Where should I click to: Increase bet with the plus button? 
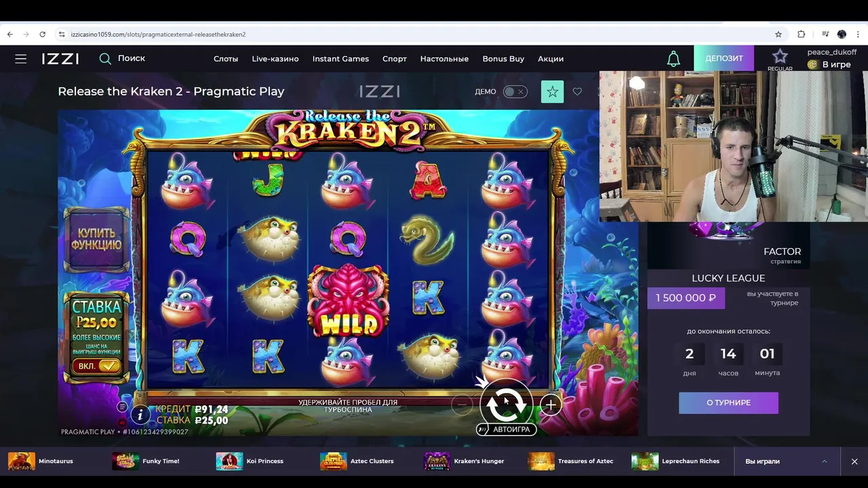(x=551, y=405)
